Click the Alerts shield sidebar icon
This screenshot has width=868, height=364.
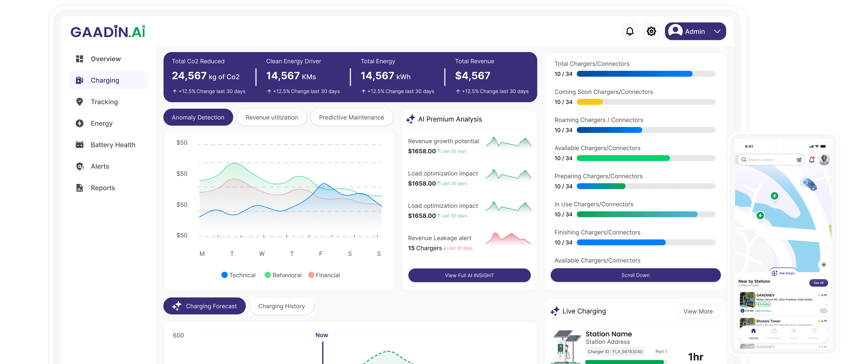pyautogui.click(x=80, y=167)
